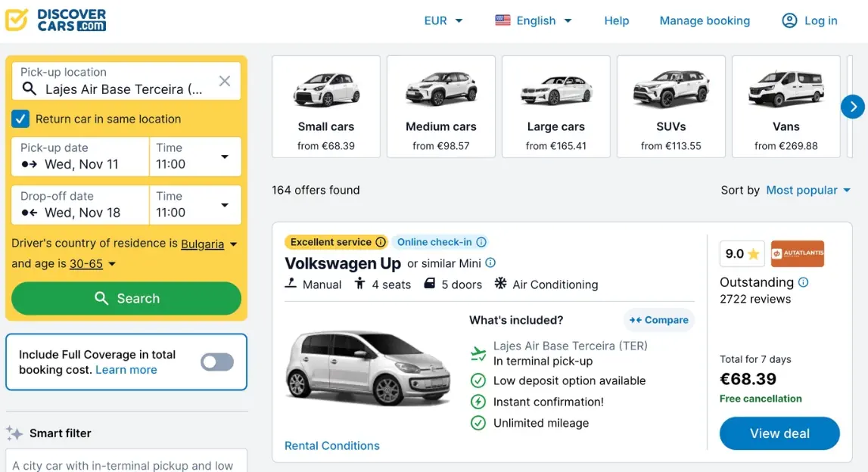Click the 9.0 star rating badge
The image size is (868, 472).
[x=742, y=253]
